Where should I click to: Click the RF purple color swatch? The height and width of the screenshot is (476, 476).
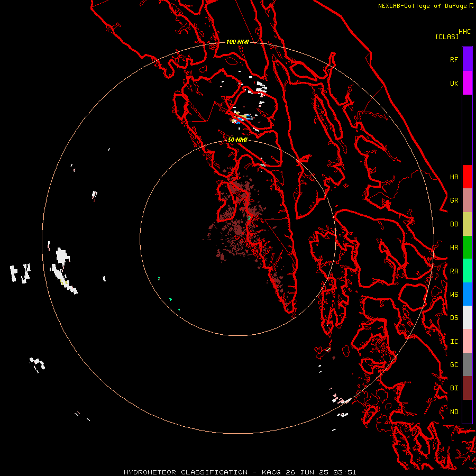coord(467,59)
